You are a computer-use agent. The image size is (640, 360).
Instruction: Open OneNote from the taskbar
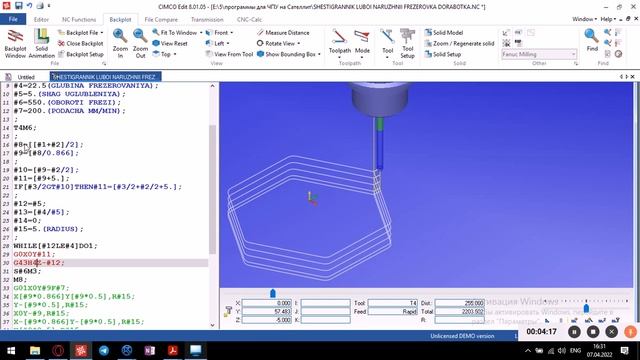[149, 351]
